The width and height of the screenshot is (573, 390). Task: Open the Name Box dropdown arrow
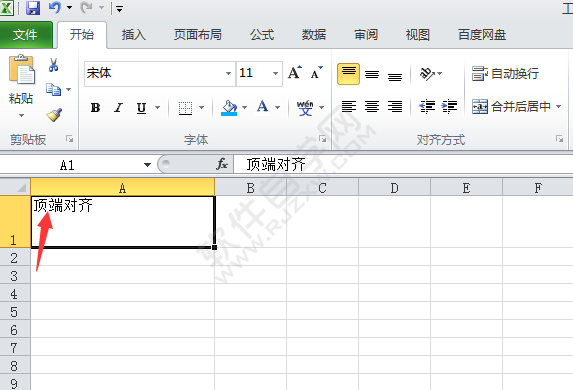147,165
